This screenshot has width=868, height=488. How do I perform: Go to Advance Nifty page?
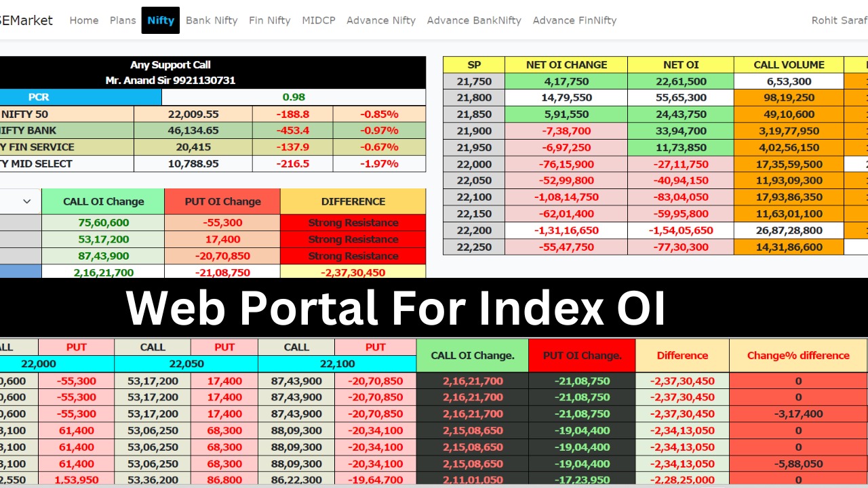click(381, 20)
